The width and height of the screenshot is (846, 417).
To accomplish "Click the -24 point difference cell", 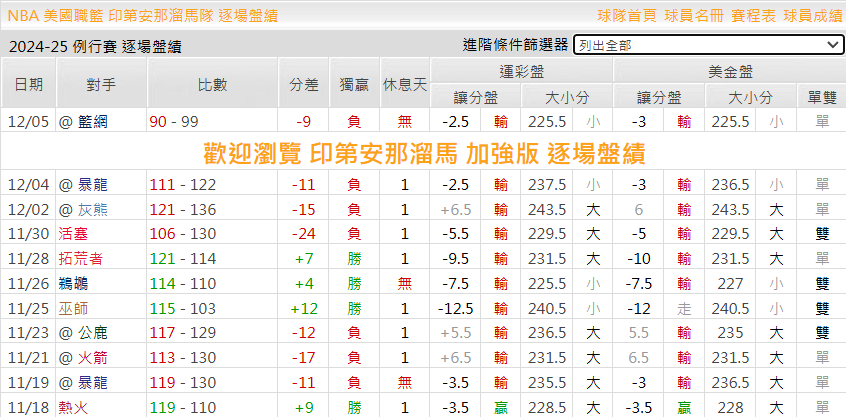I will (304, 234).
